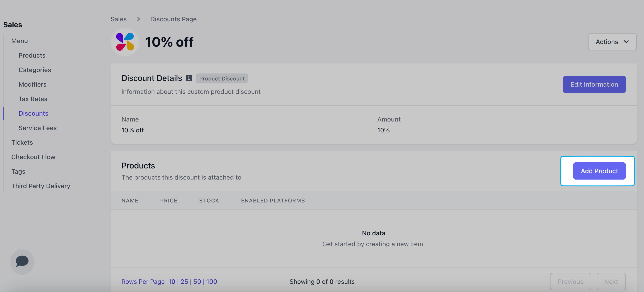The height and width of the screenshot is (292, 644).
Task: Open Modifiers in the sidebar
Action: tap(33, 84)
